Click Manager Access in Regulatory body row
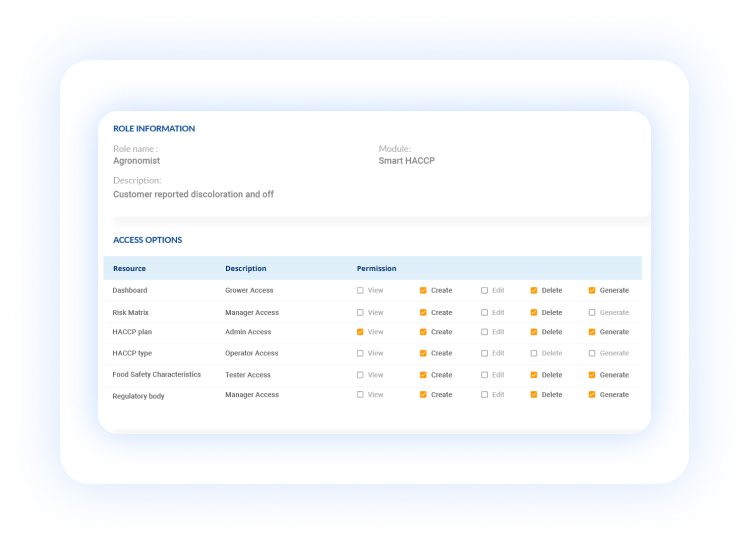 click(252, 395)
